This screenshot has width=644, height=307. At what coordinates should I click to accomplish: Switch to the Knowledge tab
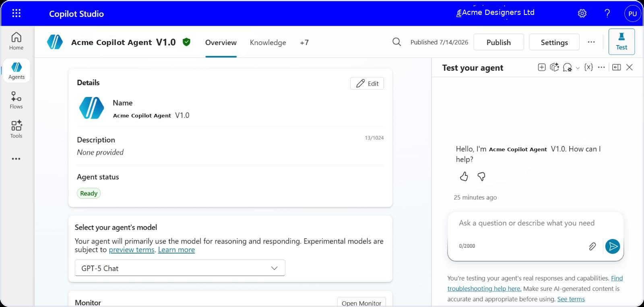pos(268,42)
